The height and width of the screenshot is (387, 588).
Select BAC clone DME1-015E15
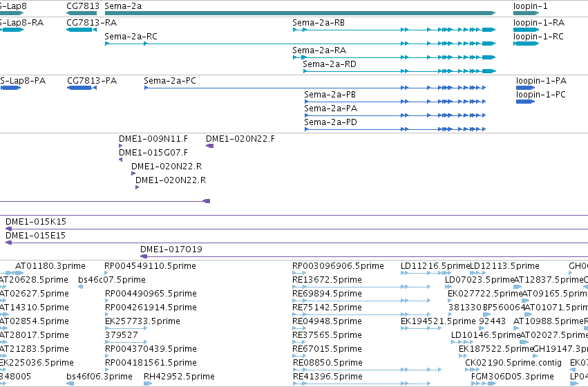pyautogui.click(x=296, y=243)
